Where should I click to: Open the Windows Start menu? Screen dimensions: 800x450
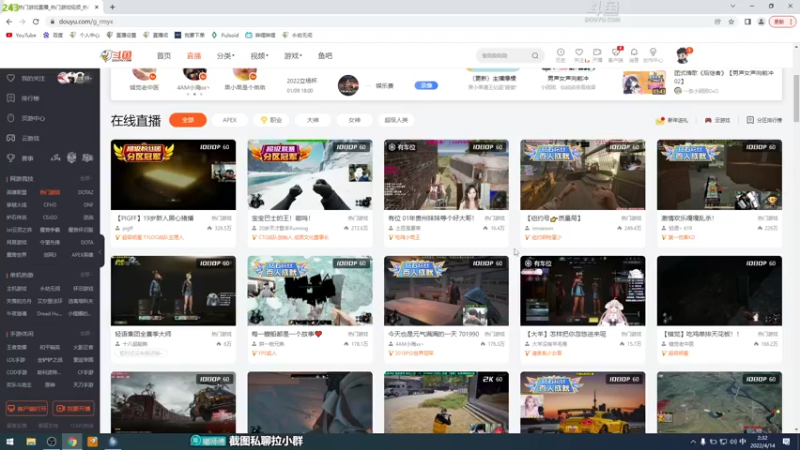[10, 442]
